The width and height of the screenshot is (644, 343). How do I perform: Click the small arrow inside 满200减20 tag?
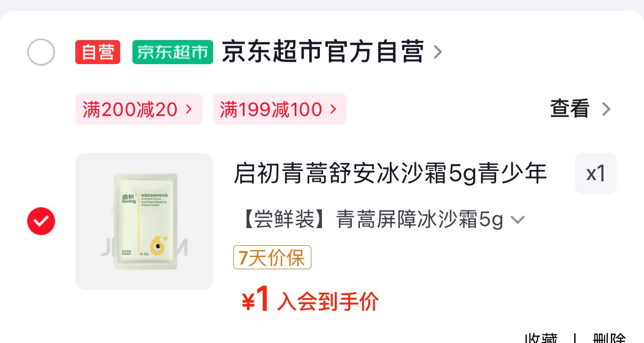coord(188,110)
